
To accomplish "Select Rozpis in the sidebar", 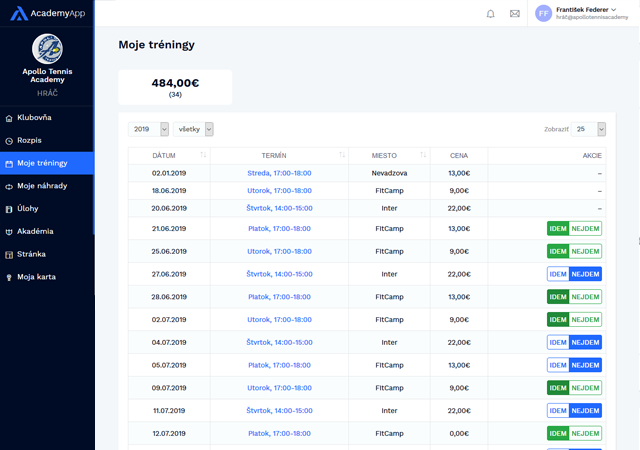I will pos(29,141).
